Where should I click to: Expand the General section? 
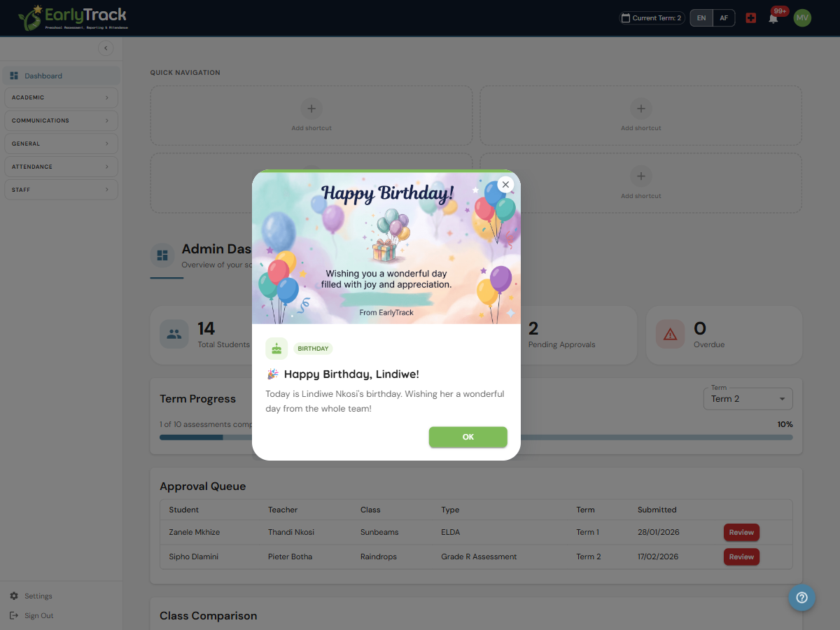pyautogui.click(x=61, y=143)
